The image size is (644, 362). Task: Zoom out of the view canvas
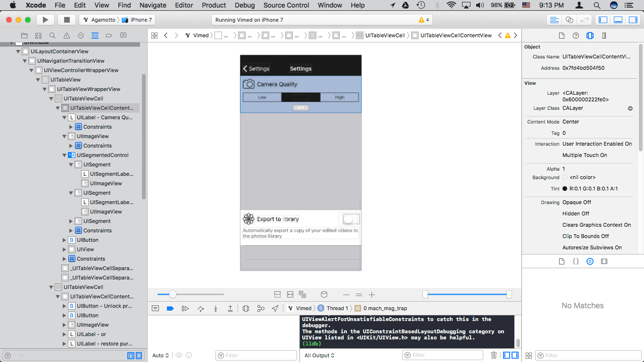pyautogui.click(x=346, y=295)
